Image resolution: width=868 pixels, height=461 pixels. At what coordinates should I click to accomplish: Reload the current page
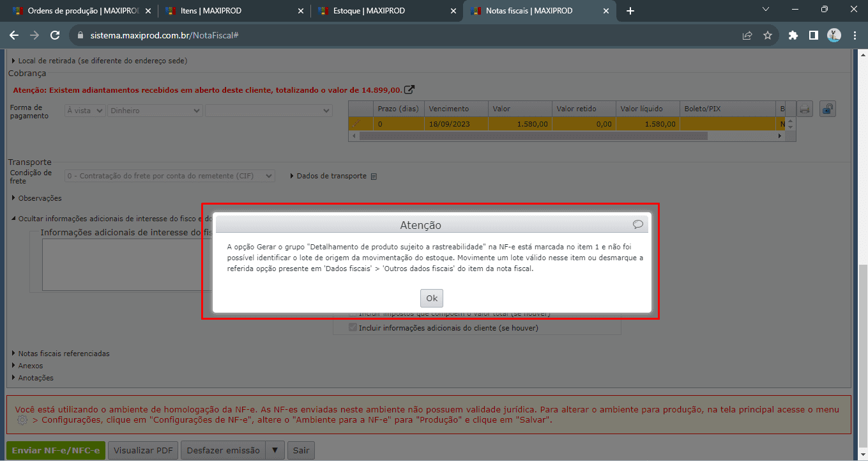tap(55, 36)
